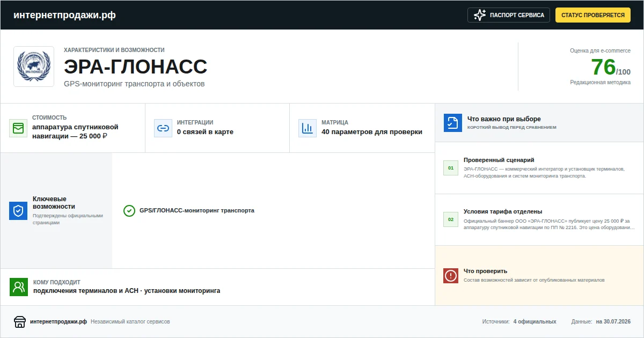
Task: Click footer text Независимый каталог сервисов
Action: click(130, 321)
